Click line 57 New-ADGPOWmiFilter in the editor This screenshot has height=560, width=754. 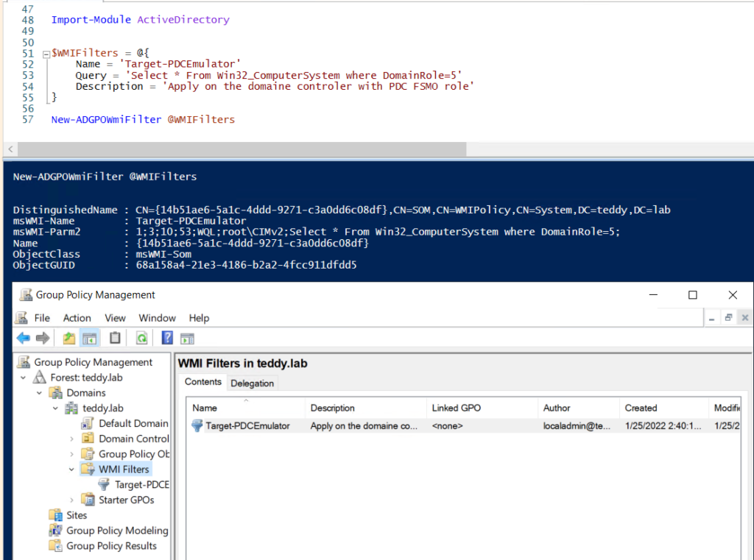tap(106, 119)
